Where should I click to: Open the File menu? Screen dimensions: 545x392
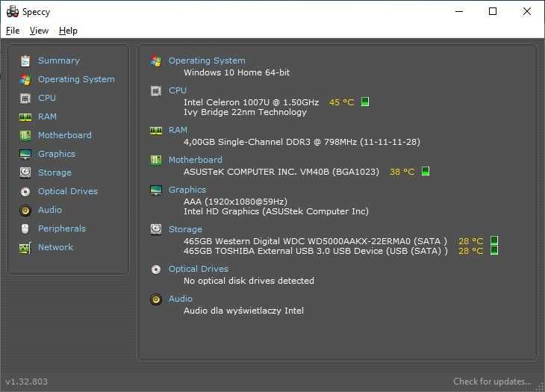(x=13, y=31)
